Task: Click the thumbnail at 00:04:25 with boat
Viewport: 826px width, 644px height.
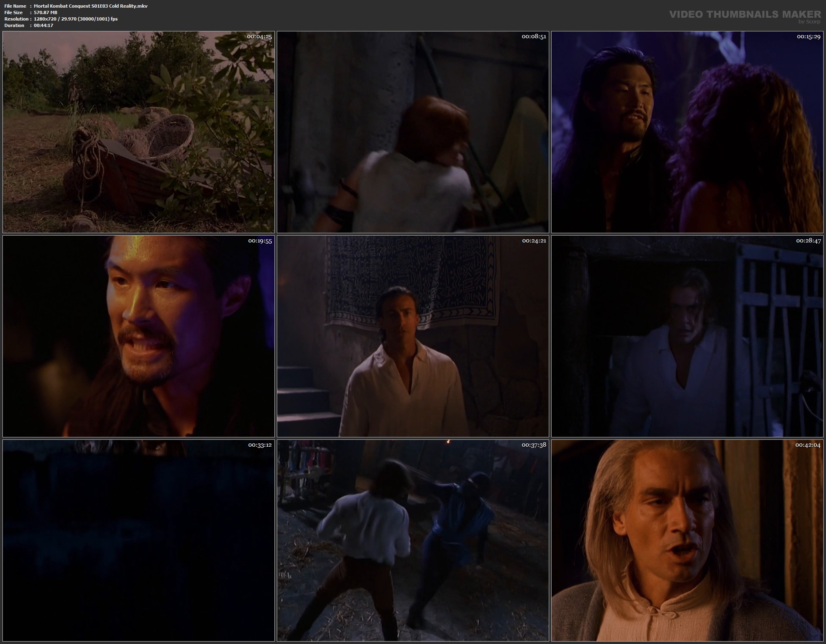Action: click(x=138, y=132)
